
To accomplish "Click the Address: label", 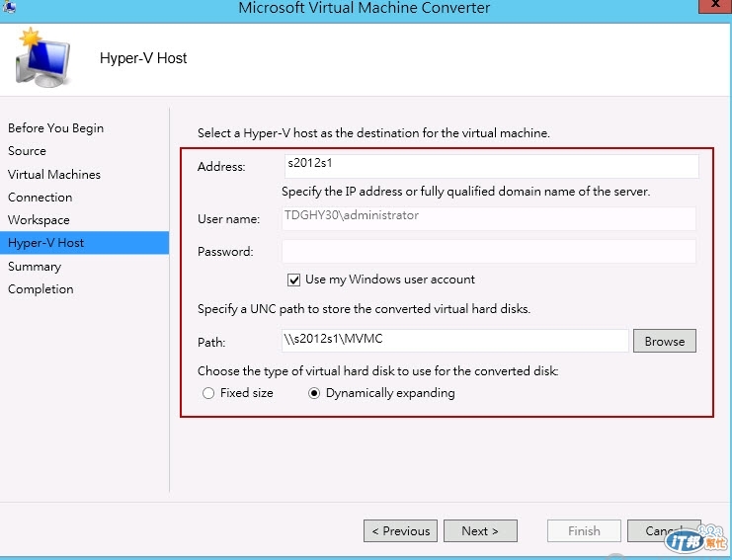I will 221,167.
